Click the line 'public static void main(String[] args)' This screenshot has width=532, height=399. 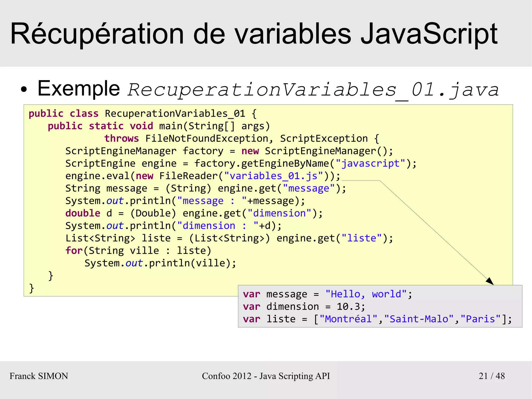(159, 126)
